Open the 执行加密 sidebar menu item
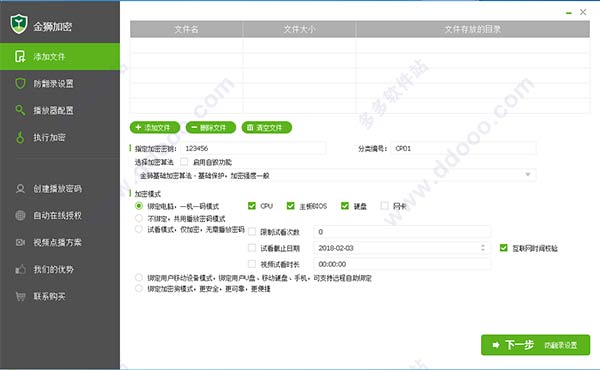 (60, 137)
